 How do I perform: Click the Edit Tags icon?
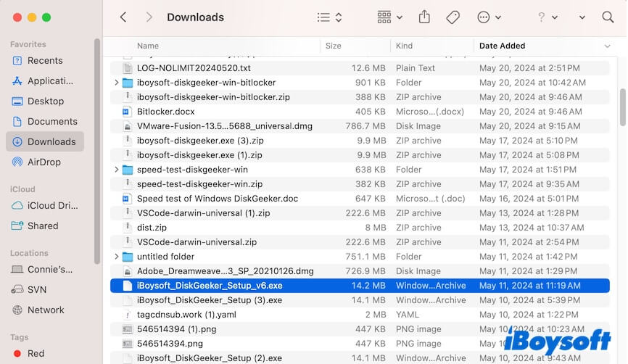(x=453, y=17)
